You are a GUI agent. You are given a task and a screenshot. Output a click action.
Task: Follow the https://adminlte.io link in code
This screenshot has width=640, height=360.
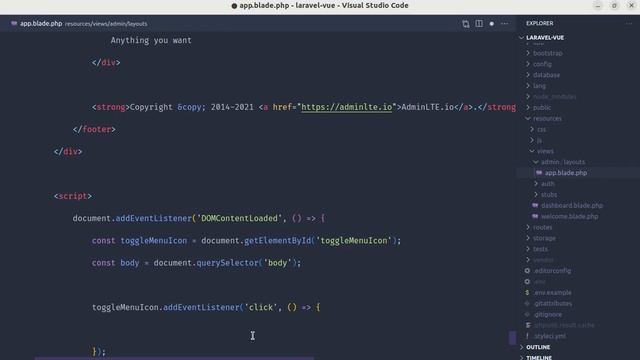pyautogui.click(x=346, y=107)
